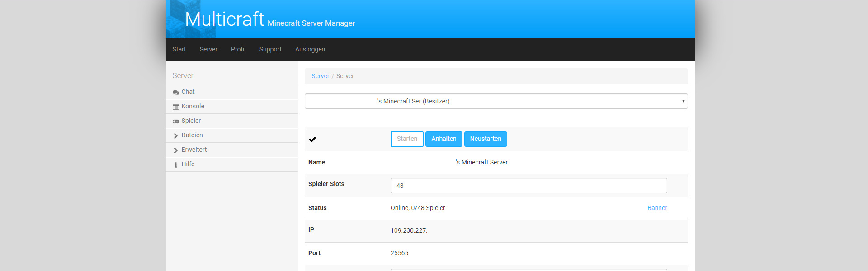Focus the Spieler Slots input field
Viewport: 868px width, 271px height.
(x=528, y=186)
